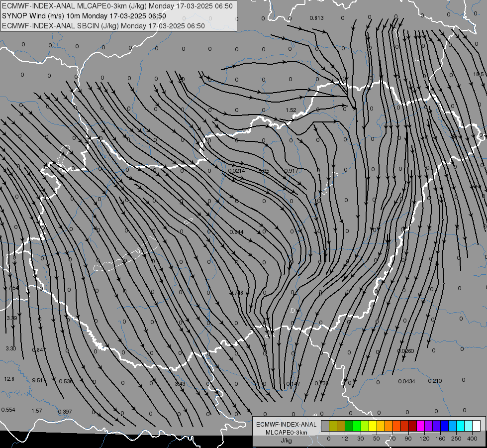Click the bright green legend swatch
Image resolution: width=487 pixels, height=448 pixels.
coord(357,426)
